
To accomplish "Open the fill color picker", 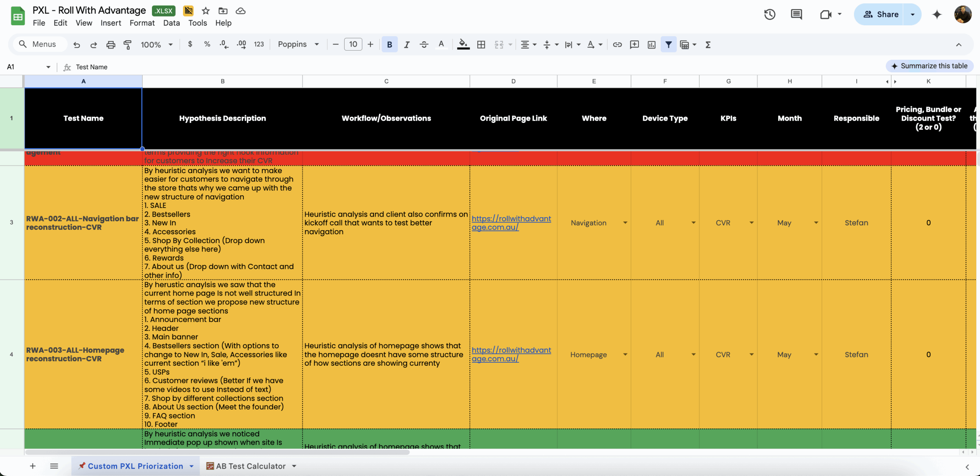I will (463, 44).
